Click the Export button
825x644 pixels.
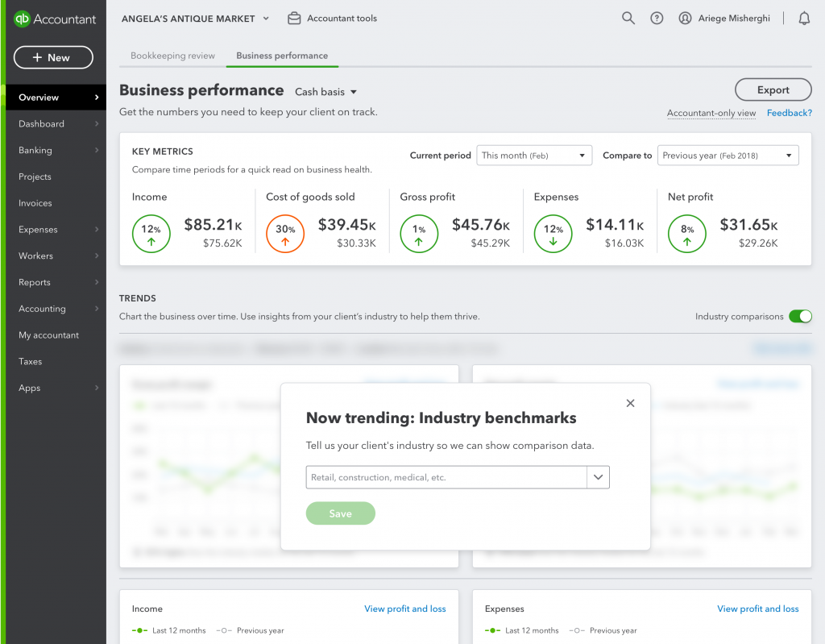[773, 89]
